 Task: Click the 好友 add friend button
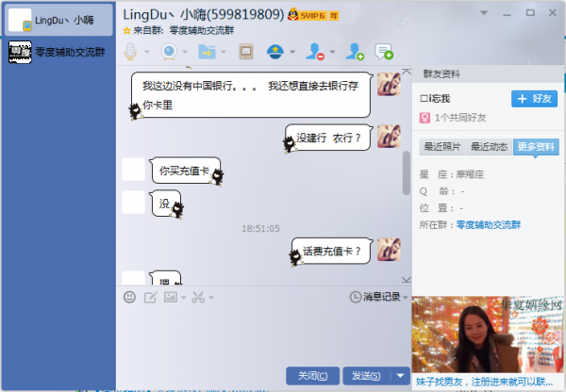(534, 98)
